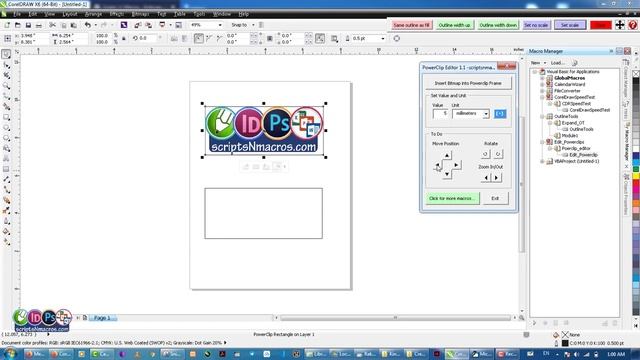Click move up arrow in PowerClip Editor

pos(447,156)
